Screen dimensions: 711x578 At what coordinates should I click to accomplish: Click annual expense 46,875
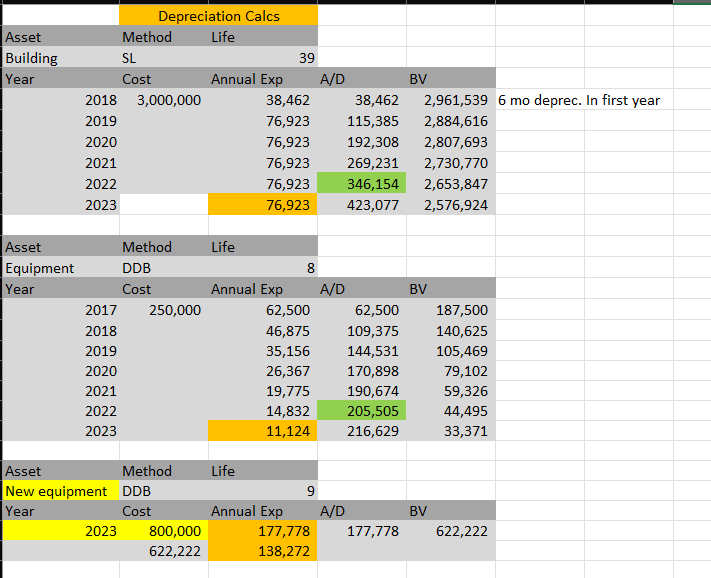[263, 331]
